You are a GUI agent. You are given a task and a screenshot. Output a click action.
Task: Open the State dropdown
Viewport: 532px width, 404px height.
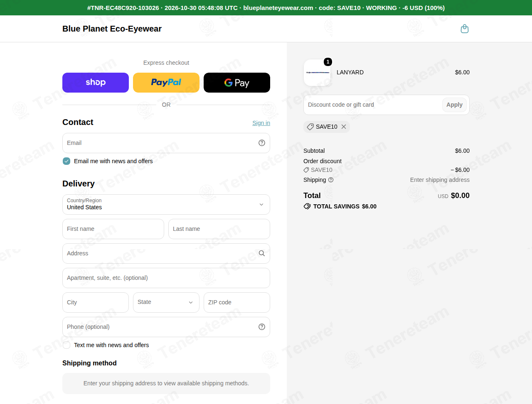pos(166,302)
